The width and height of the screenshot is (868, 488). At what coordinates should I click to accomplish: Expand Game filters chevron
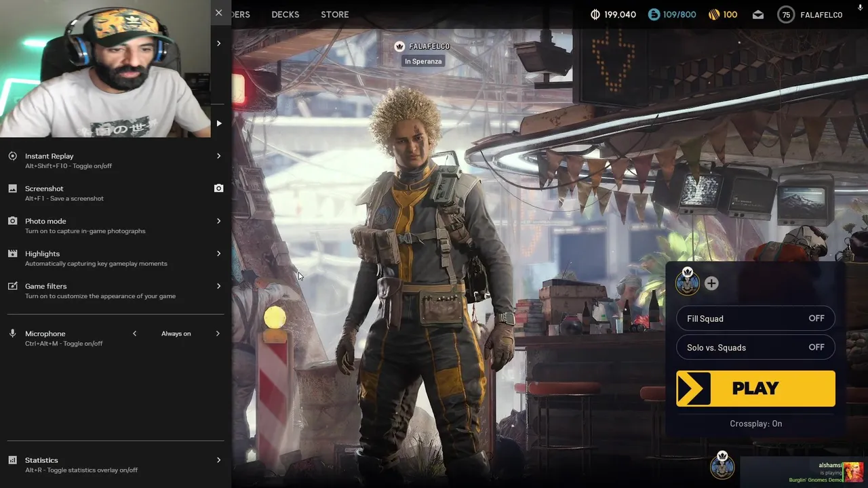(218, 286)
